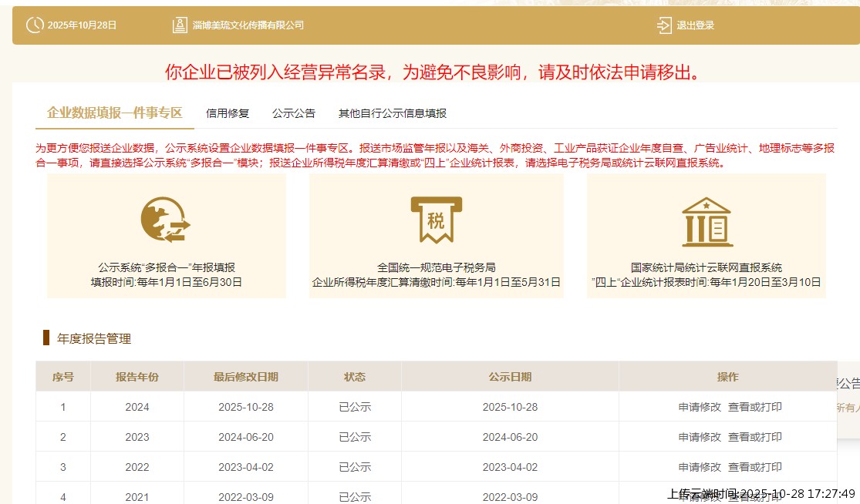Go to 其他自行公示信息填报 tab
Viewport: 860px width, 504px height.
(x=392, y=113)
